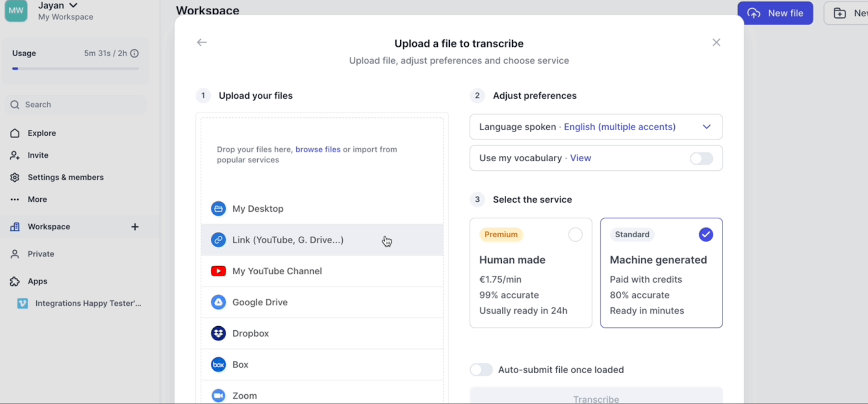Click the Premium badge label
Image resolution: width=868 pixels, height=404 pixels.
click(501, 235)
